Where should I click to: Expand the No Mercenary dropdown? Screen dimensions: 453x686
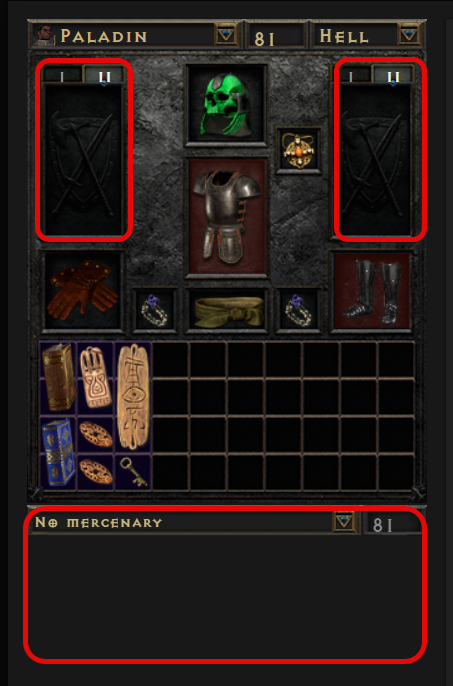point(344,522)
